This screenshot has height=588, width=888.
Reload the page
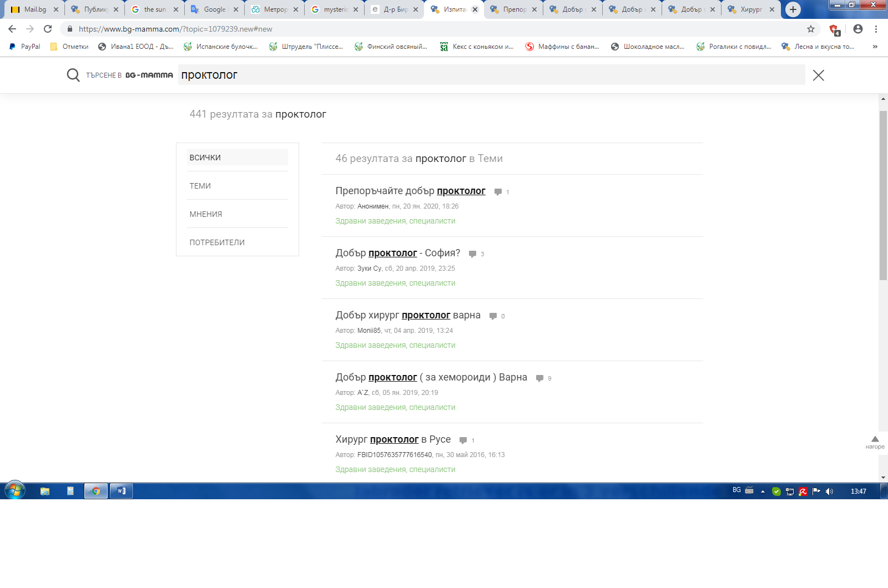[x=48, y=29]
